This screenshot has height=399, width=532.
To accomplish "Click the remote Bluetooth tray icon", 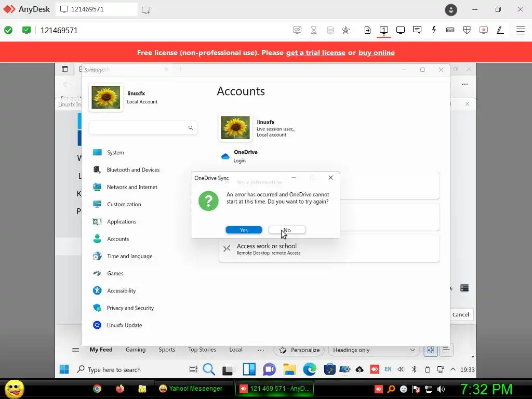I will tap(414, 369).
